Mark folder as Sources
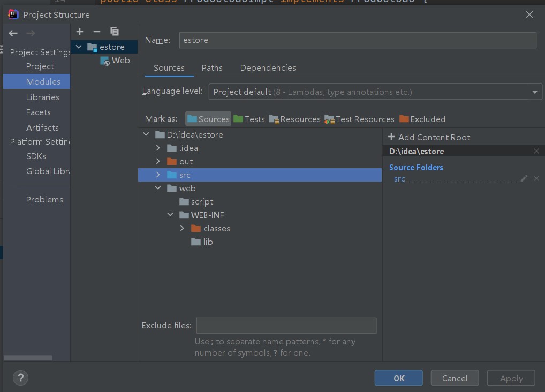 tap(208, 119)
